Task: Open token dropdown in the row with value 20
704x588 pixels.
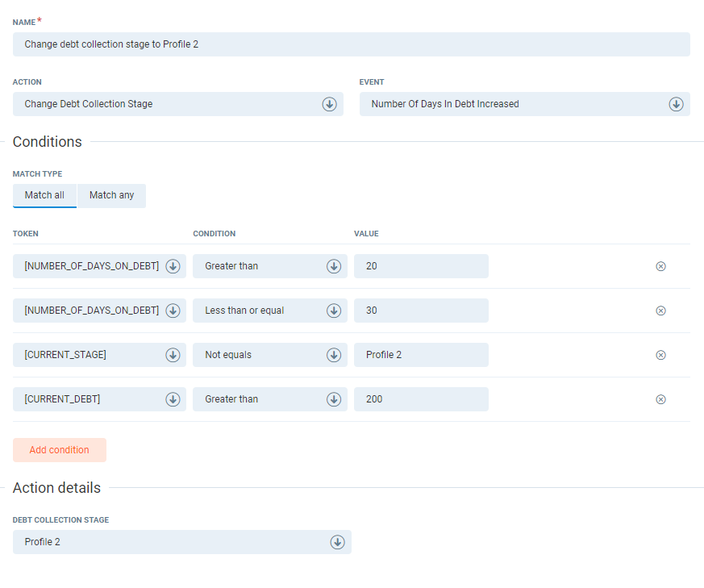Action: (x=99, y=266)
